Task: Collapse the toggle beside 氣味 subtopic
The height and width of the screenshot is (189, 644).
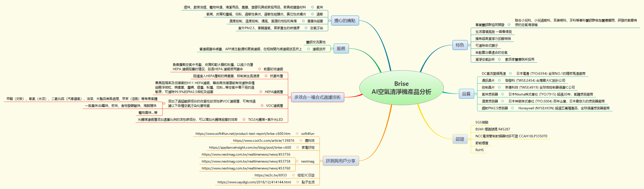Action: (x=313, y=7)
